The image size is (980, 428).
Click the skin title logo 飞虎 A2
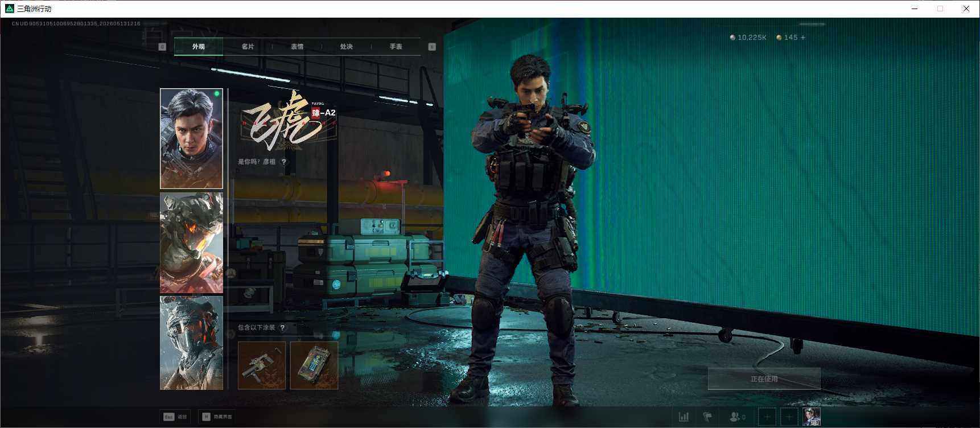[x=290, y=120]
